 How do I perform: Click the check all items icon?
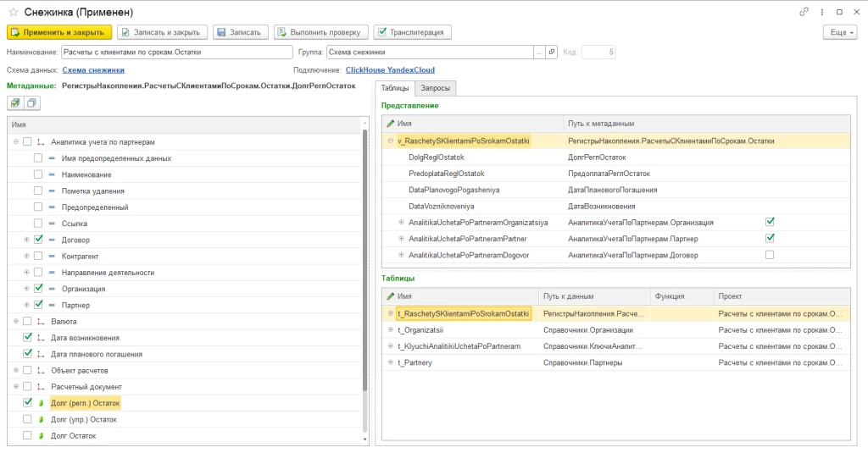click(15, 102)
